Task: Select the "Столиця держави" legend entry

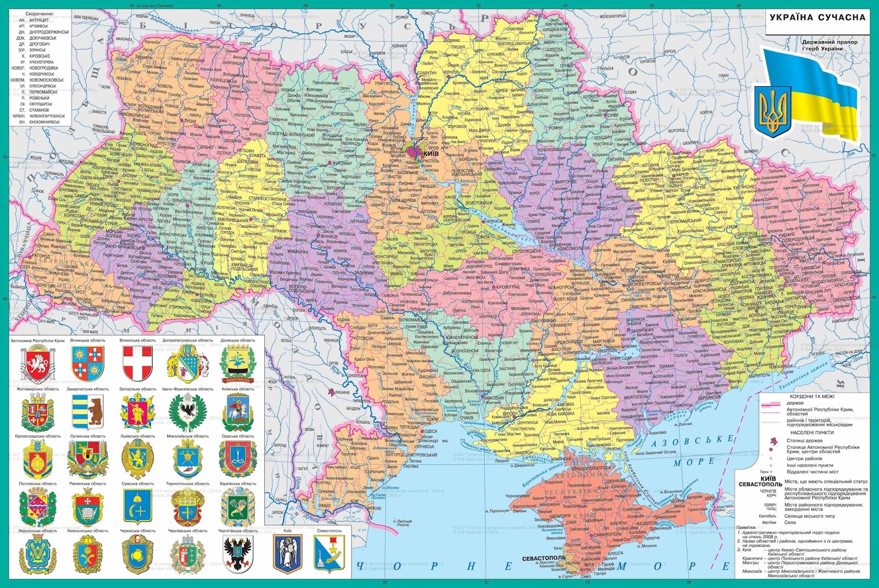Action: [x=804, y=440]
